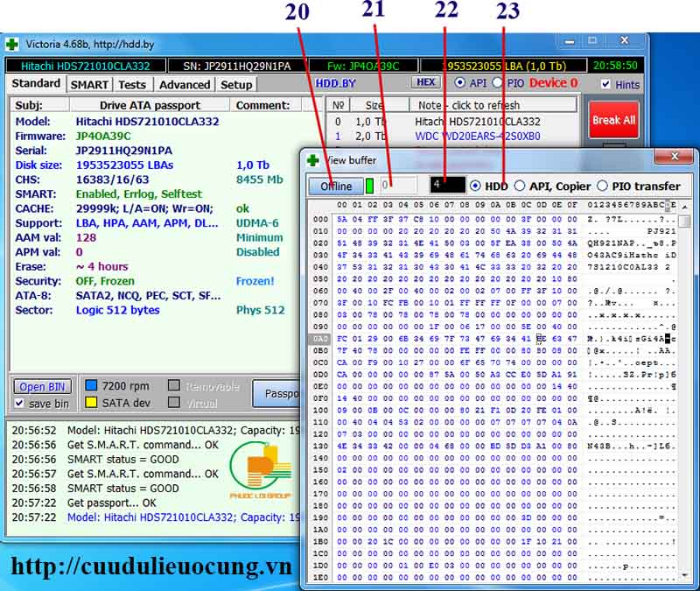Toggle the Hints checkbox
This screenshot has height=591, width=700.
(x=606, y=84)
